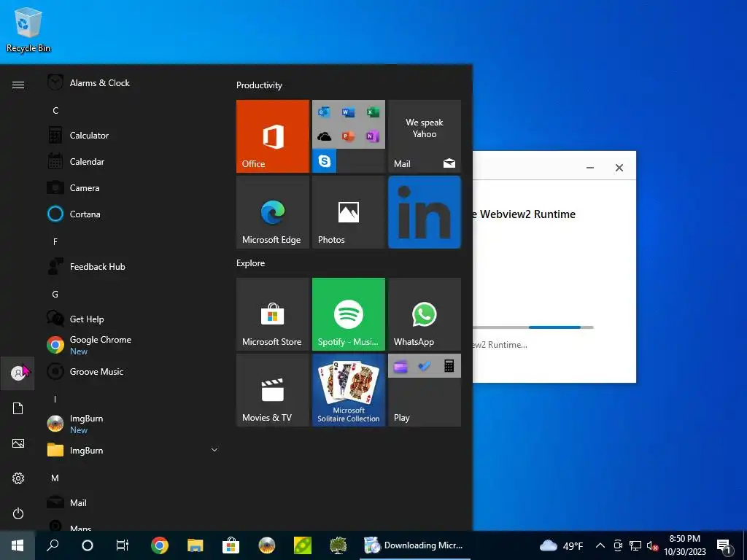The width and height of the screenshot is (747, 560).
Task: Launch Chrome from taskbar
Action: (x=160, y=545)
